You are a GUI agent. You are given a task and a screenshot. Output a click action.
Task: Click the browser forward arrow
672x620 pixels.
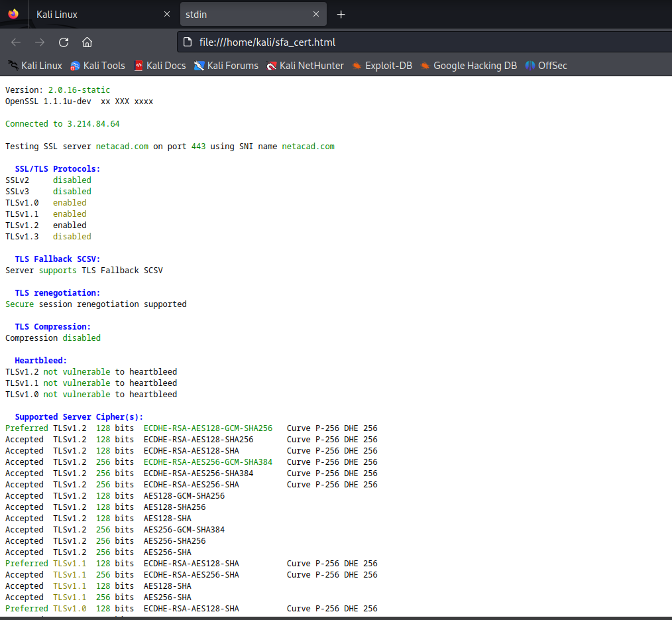pyautogui.click(x=40, y=42)
